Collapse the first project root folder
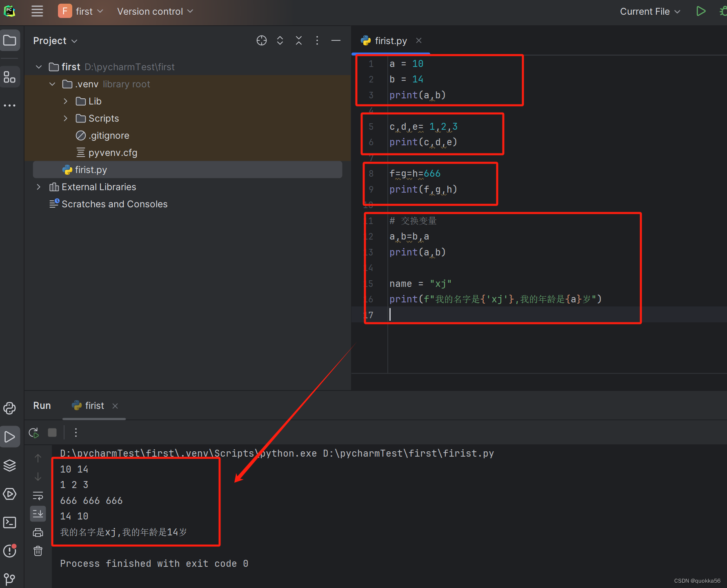This screenshot has width=727, height=588. tap(39, 67)
